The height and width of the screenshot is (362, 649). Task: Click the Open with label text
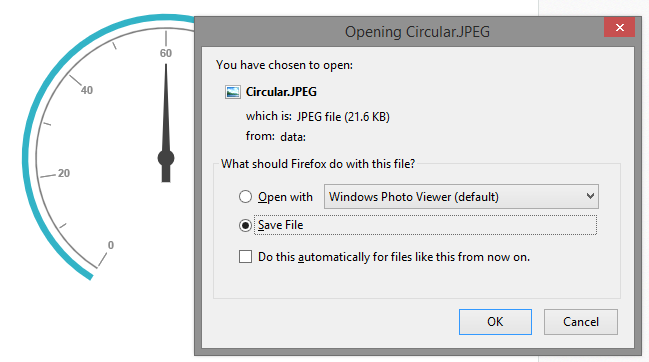(285, 197)
